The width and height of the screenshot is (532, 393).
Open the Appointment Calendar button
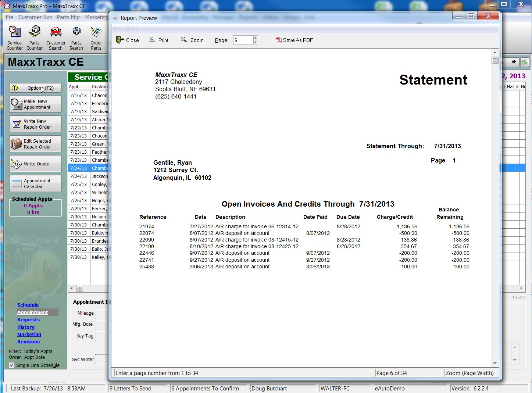(35, 183)
